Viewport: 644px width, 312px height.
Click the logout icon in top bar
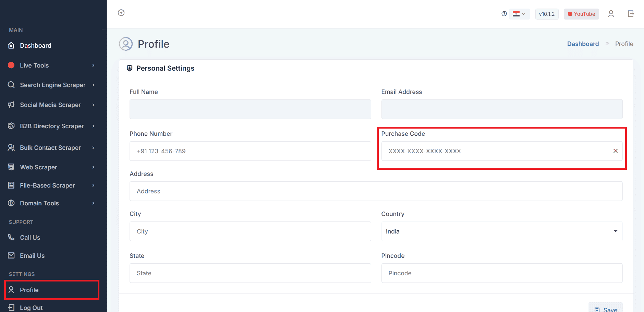click(631, 14)
